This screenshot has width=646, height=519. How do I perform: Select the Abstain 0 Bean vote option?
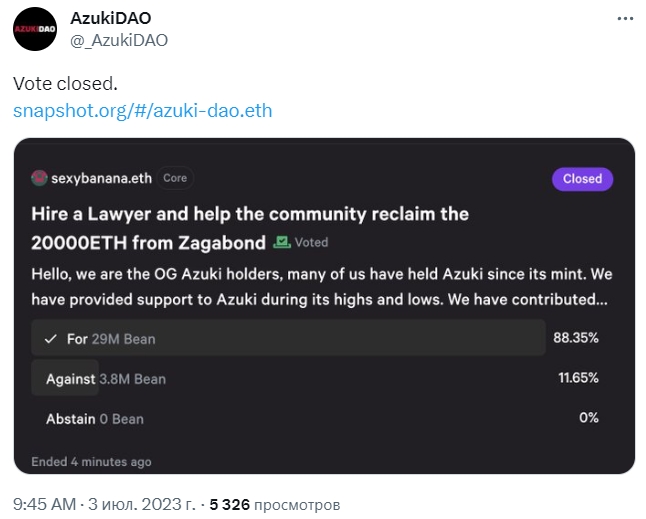coord(95,419)
